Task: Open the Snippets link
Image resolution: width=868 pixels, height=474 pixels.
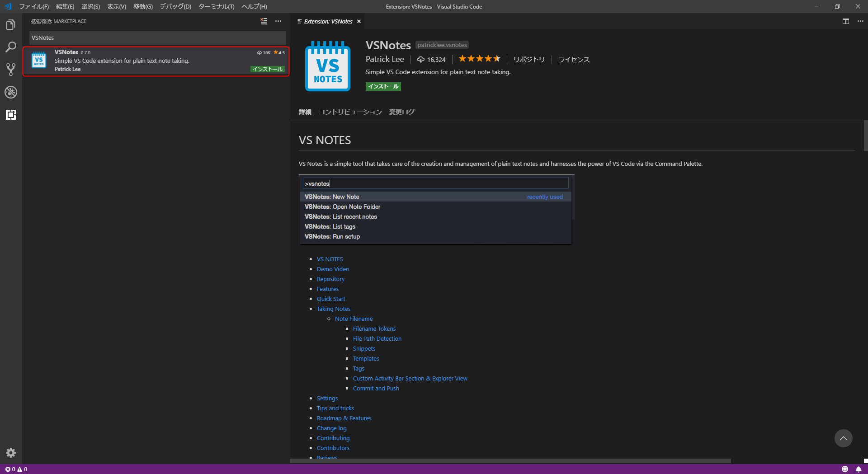Action: [x=364, y=348]
